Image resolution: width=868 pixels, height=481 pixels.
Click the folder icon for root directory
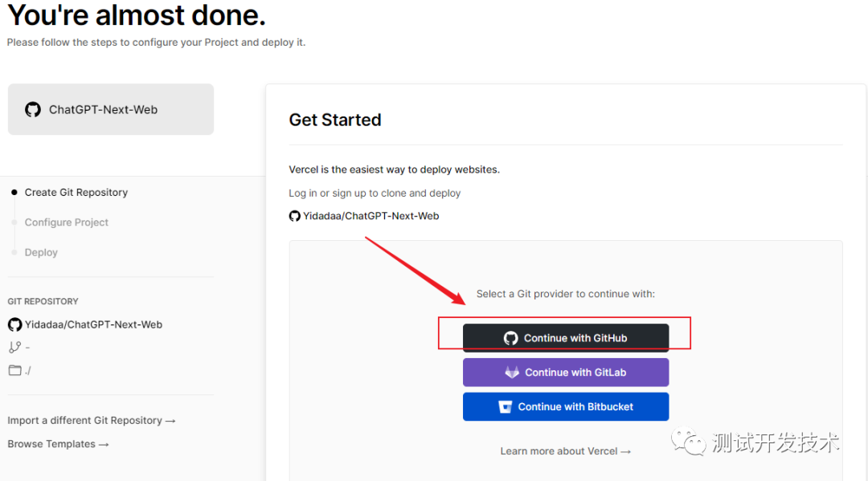14,370
